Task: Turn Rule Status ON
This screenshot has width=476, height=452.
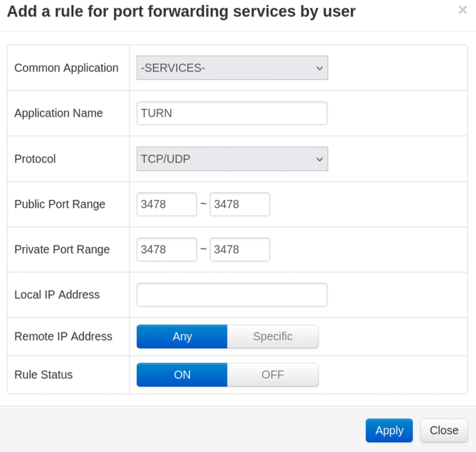Action: pyautogui.click(x=182, y=375)
